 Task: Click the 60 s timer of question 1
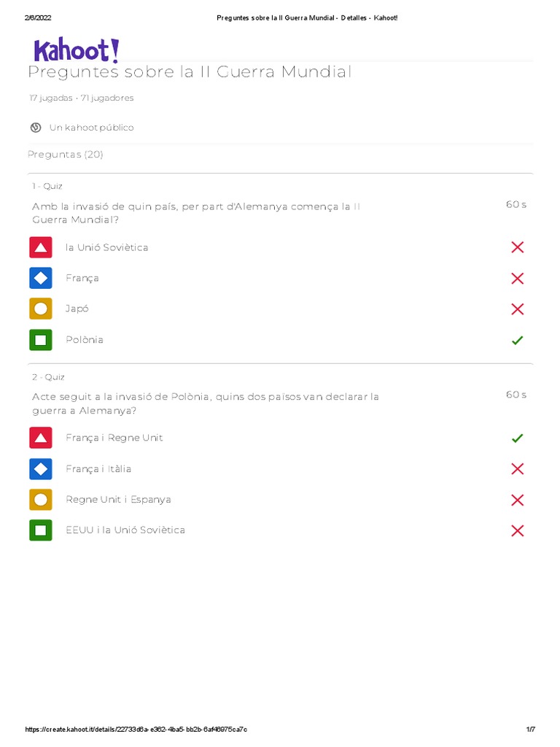tap(516, 204)
